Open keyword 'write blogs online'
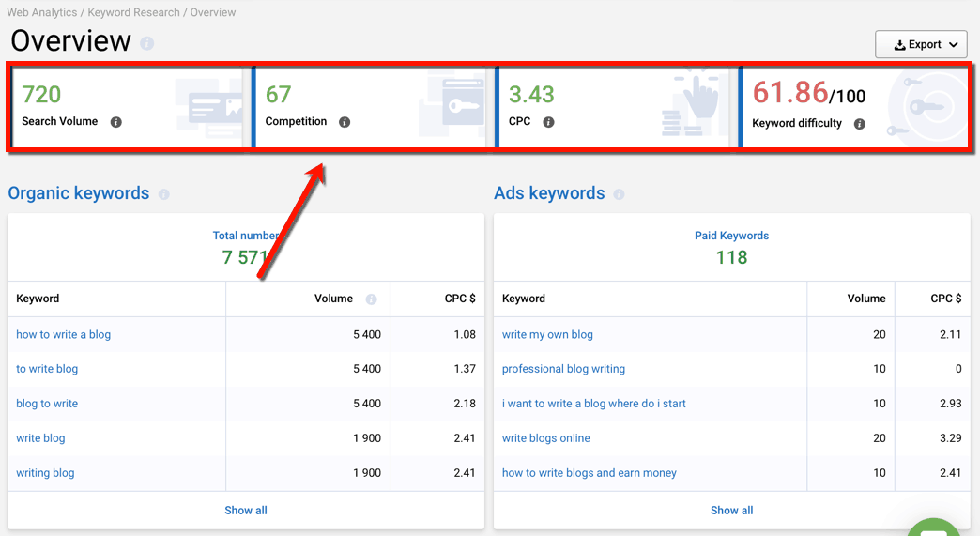Screen dimensions: 980x536 click(546, 438)
